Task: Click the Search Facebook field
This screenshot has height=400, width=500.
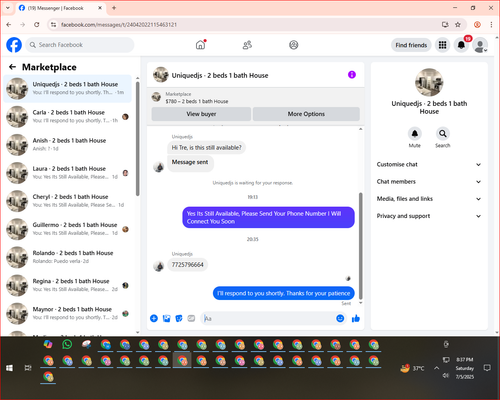Action: [80, 45]
